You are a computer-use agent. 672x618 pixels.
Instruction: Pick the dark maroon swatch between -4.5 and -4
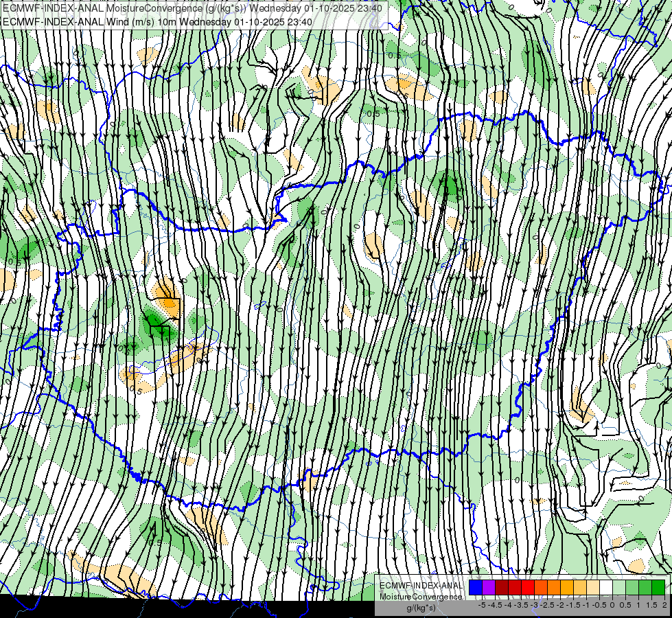point(502,587)
